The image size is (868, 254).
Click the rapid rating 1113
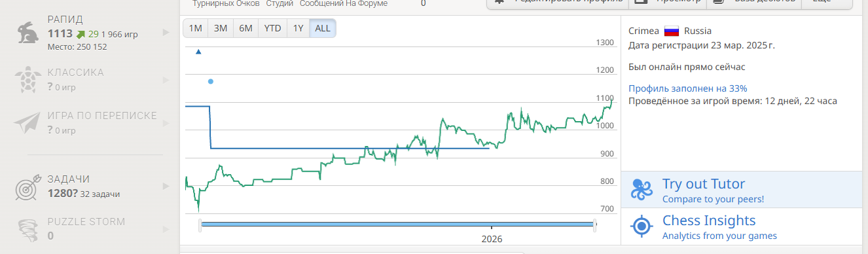click(x=60, y=33)
